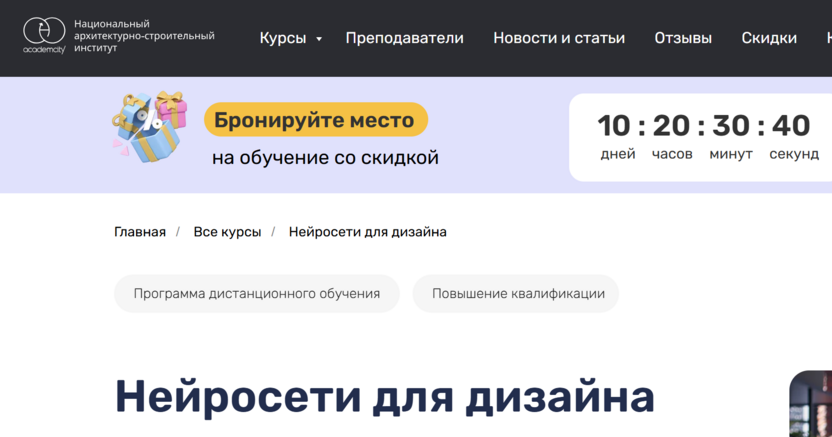Click the на обучение со скидкой text
Screen dimensions: 832x437
[x=325, y=158]
